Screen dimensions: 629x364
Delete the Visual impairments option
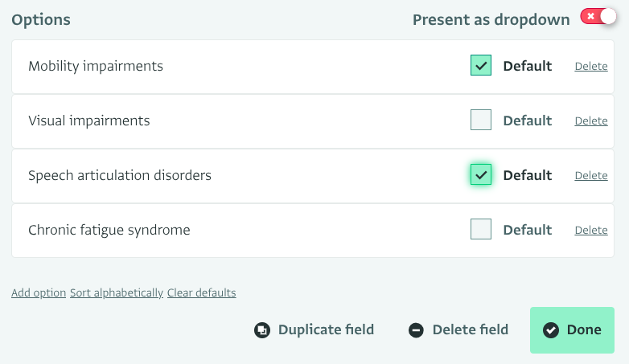point(591,121)
